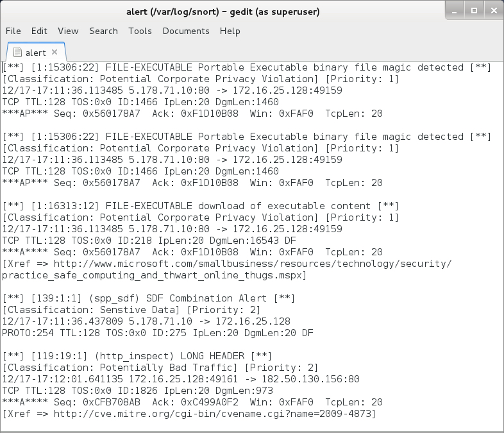
Task: Minimize the gedit window
Action: click(454, 12)
